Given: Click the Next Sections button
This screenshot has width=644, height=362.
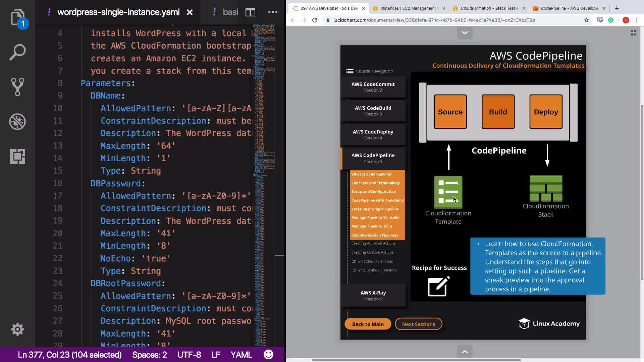Looking at the screenshot, I should (418, 324).
